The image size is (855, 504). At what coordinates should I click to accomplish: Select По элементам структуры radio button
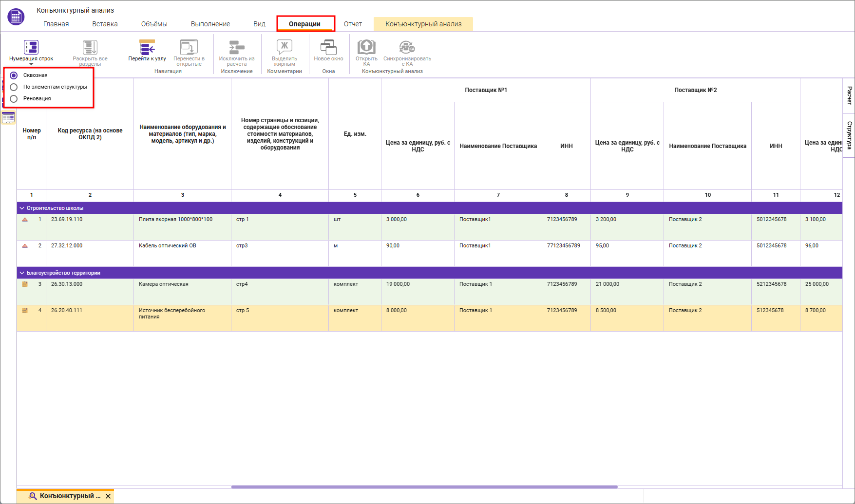(x=14, y=87)
